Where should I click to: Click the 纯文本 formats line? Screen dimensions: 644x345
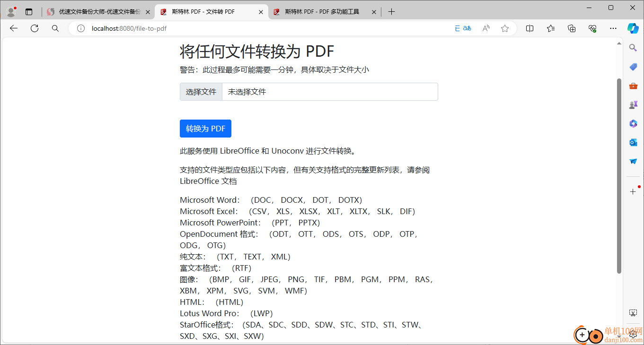[235, 257]
